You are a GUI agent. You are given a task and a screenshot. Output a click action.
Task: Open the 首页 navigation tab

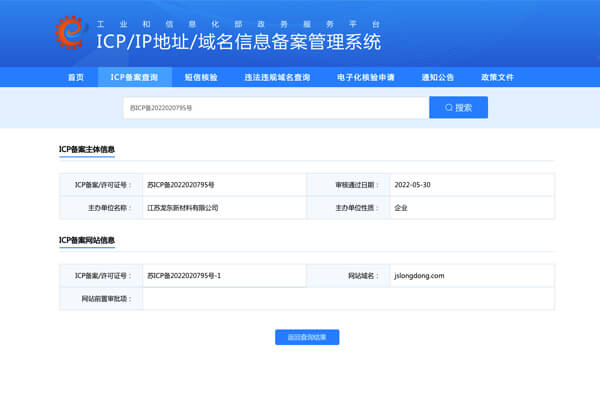75,77
